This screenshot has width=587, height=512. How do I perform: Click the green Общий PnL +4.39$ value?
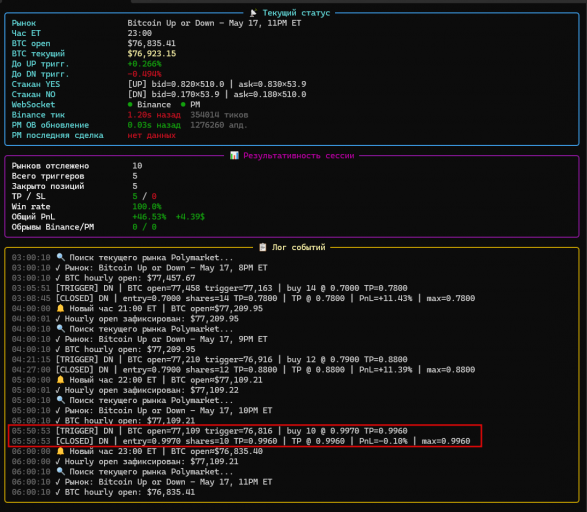click(190, 217)
